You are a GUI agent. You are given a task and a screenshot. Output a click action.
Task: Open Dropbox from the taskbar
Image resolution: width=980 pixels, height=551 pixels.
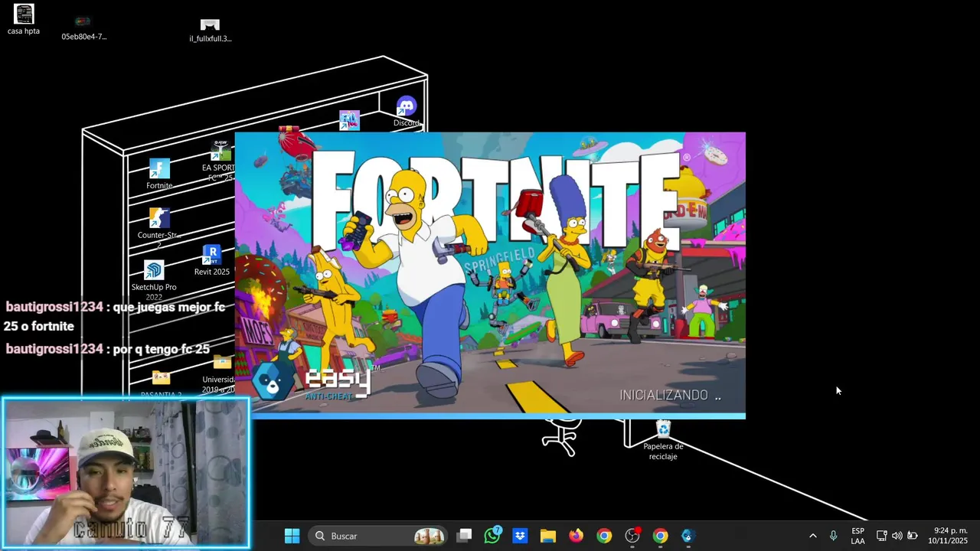coord(520,536)
